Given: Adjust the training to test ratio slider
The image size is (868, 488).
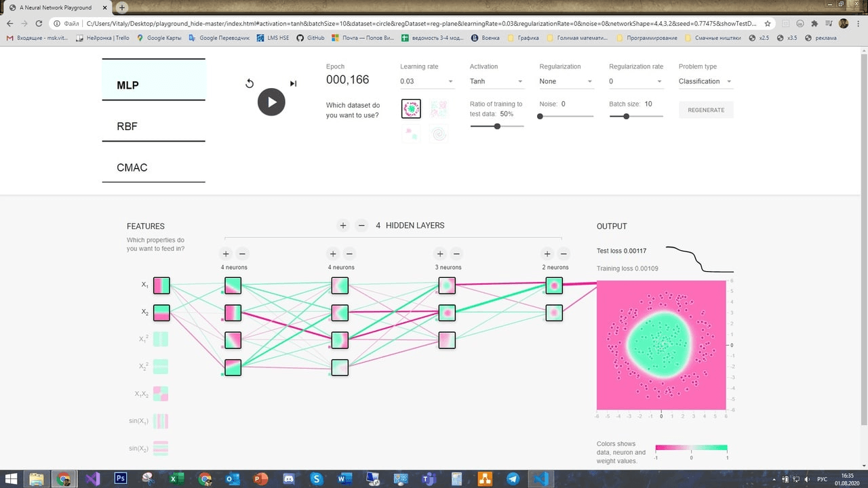Looking at the screenshot, I should click(x=497, y=126).
